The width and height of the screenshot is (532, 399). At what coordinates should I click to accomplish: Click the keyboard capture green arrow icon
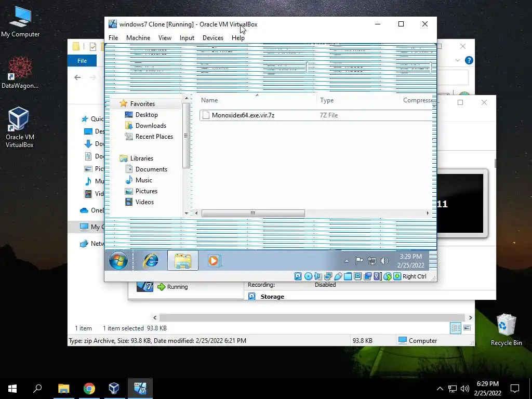click(397, 276)
